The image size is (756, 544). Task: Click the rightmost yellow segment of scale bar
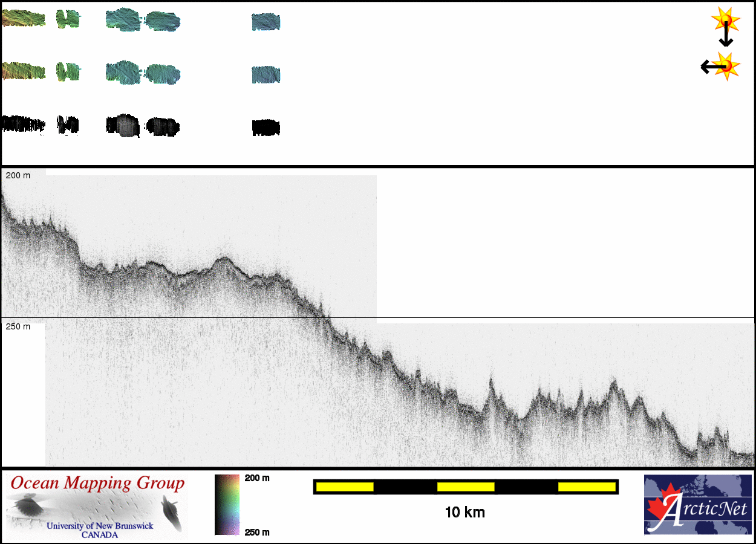tap(586, 487)
